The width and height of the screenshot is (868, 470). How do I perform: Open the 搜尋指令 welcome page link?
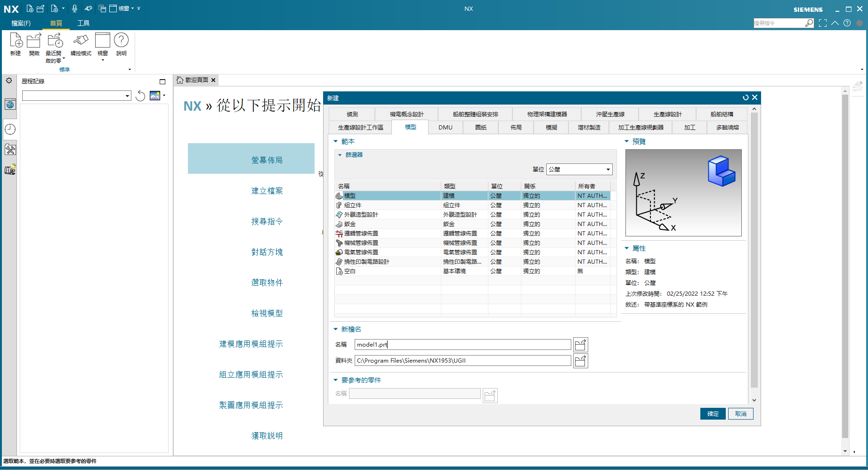(x=267, y=221)
